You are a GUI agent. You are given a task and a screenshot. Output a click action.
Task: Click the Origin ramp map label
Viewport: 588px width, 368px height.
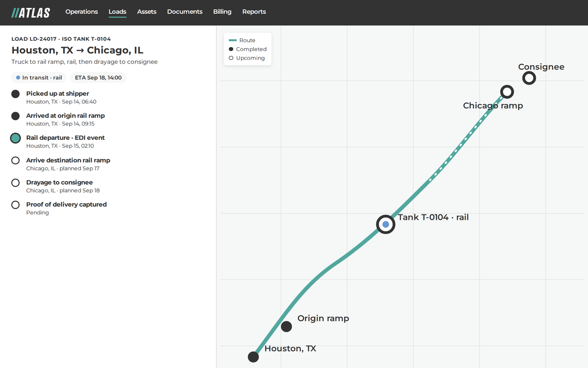point(323,318)
